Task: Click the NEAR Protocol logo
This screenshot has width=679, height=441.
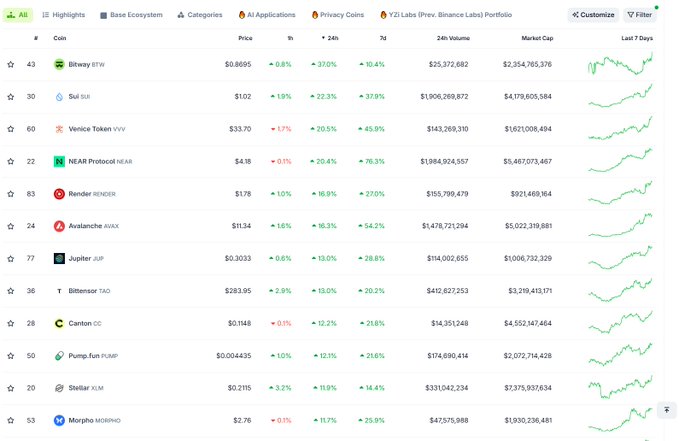Action: pyautogui.click(x=59, y=162)
